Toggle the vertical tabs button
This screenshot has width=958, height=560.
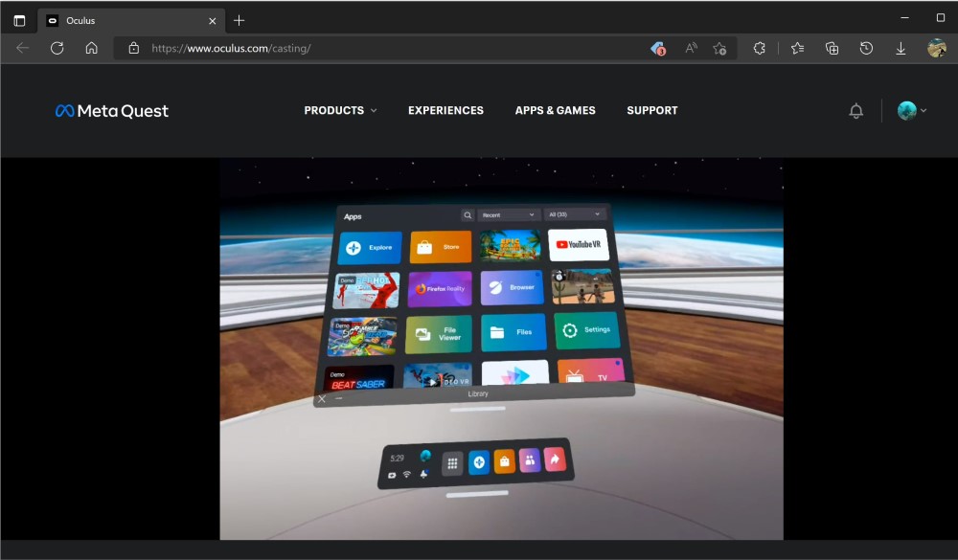coord(19,21)
